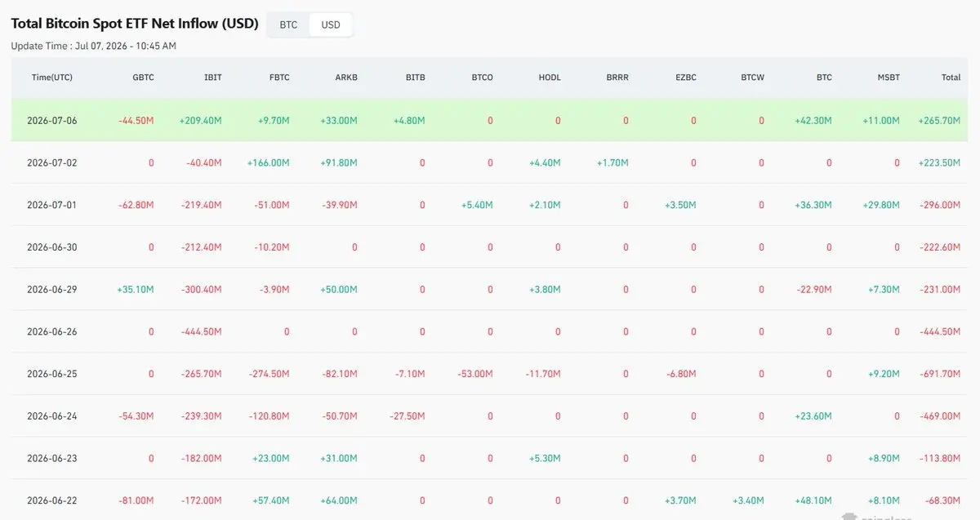Click the +5.30M HODL value
Viewport: 980px width, 520px height.
coord(545,459)
